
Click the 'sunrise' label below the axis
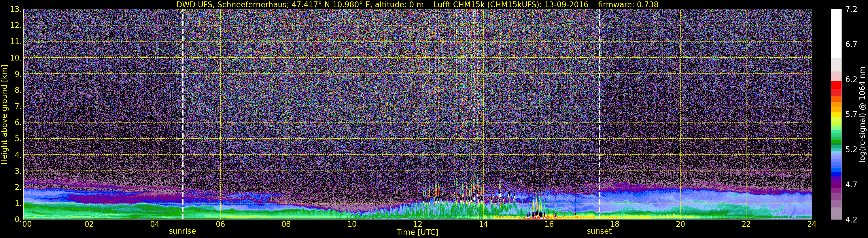[x=182, y=231]
